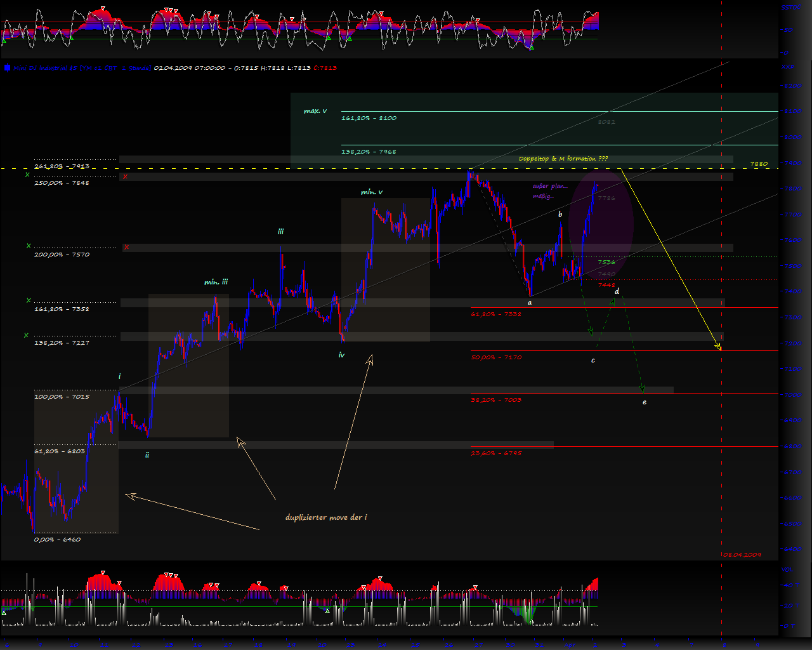Click the red '7448' price annotation
This screenshot has height=650, width=812.
point(606,285)
